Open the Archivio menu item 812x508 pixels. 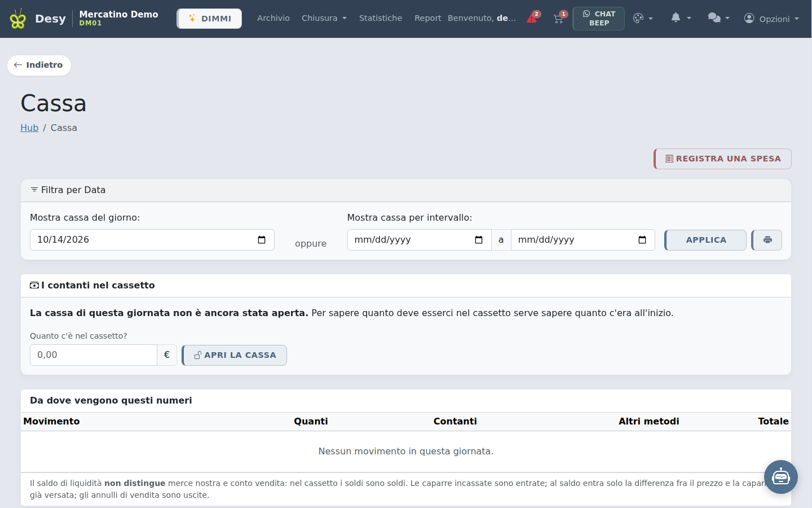[x=273, y=18]
